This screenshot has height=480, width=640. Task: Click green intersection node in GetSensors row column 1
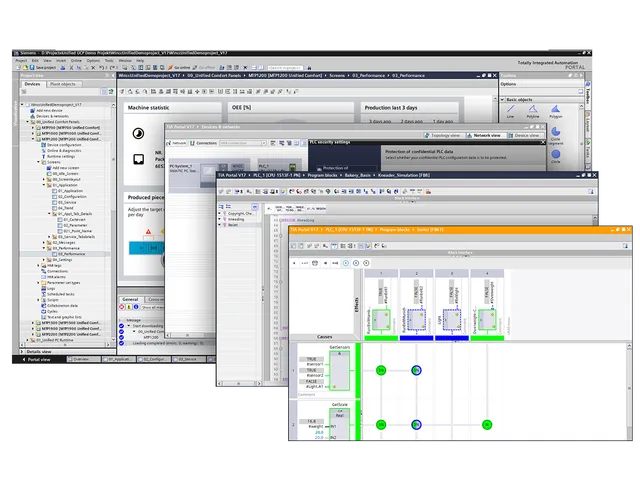coord(381,370)
